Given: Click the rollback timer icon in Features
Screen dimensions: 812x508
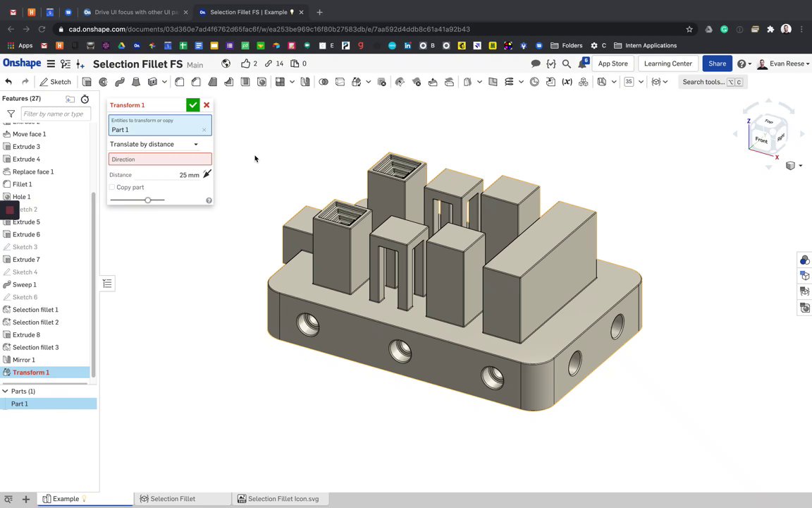Looking at the screenshot, I should pos(85,99).
